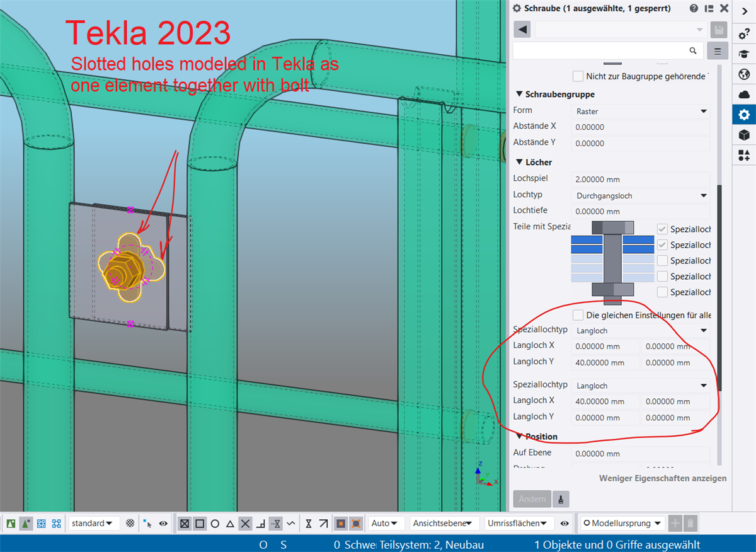Image resolution: width=756 pixels, height=552 pixels.
Task: Click the first orange square toolbar icon
Action: [341, 523]
